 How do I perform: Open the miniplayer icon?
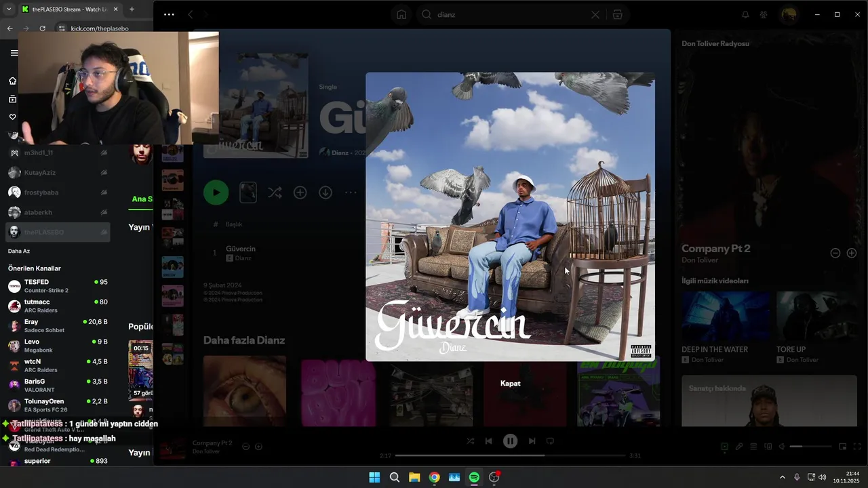point(843,447)
